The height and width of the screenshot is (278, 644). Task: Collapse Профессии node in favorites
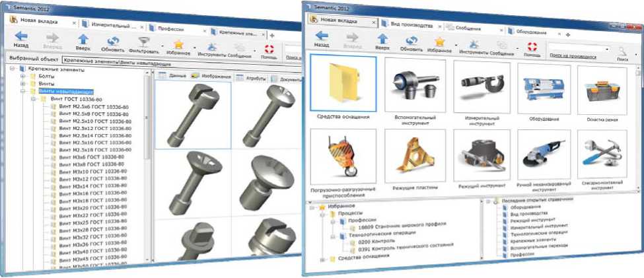coord(334,221)
